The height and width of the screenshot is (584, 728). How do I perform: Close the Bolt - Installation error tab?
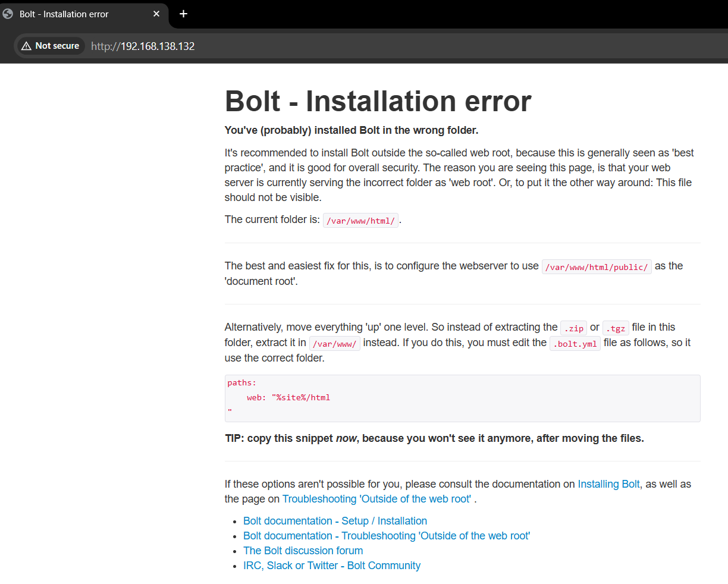(x=156, y=14)
